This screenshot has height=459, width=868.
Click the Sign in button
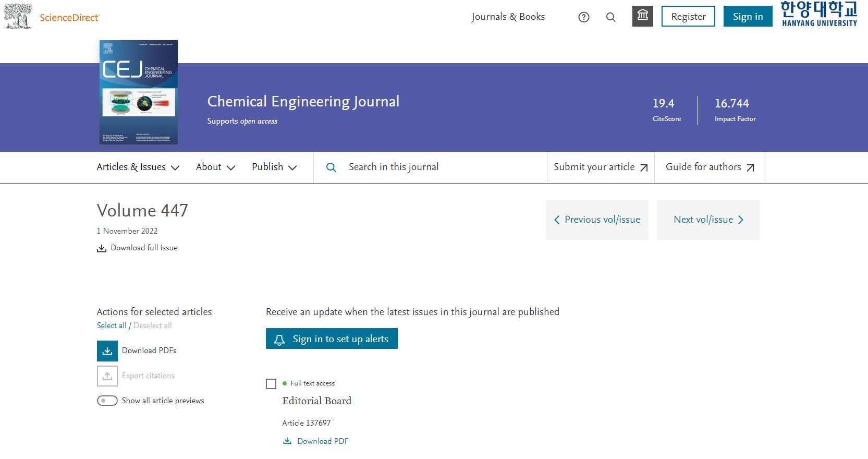[x=748, y=17]
